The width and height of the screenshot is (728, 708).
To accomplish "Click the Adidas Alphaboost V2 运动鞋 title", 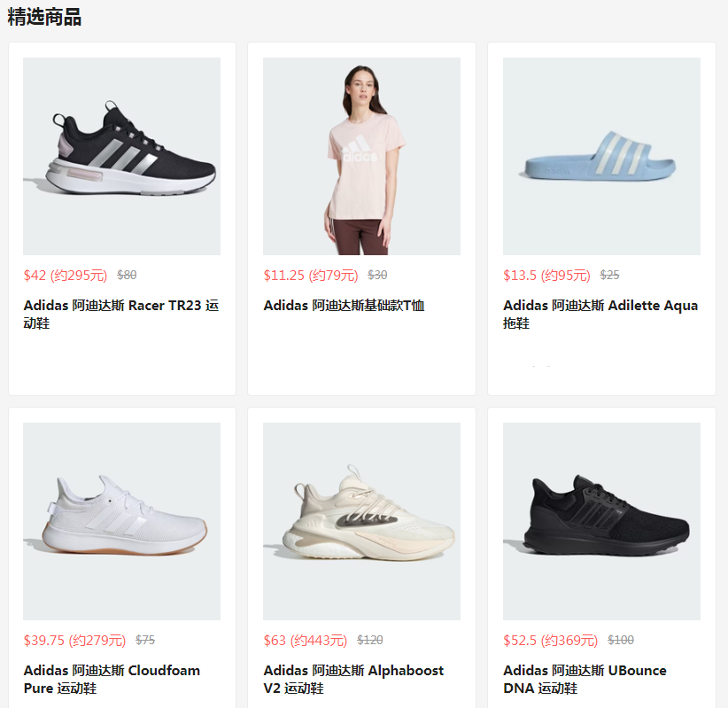I will (353, 679).
